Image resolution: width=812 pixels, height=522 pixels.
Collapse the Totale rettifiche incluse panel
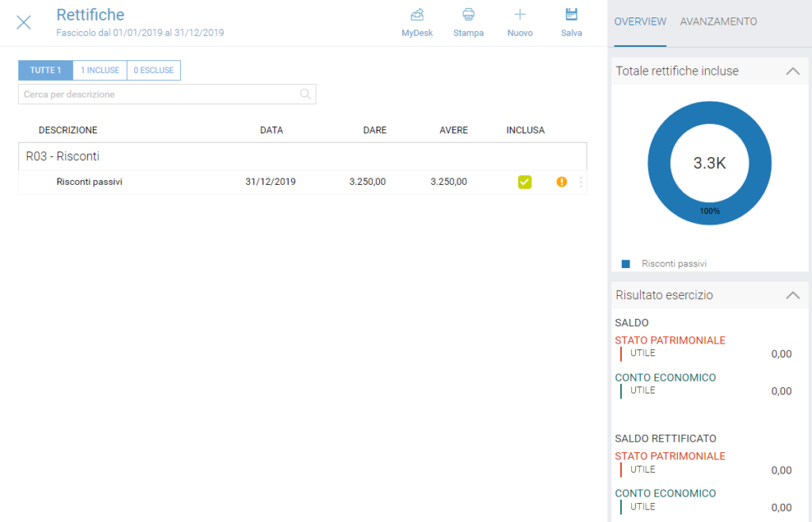(793, 71)
